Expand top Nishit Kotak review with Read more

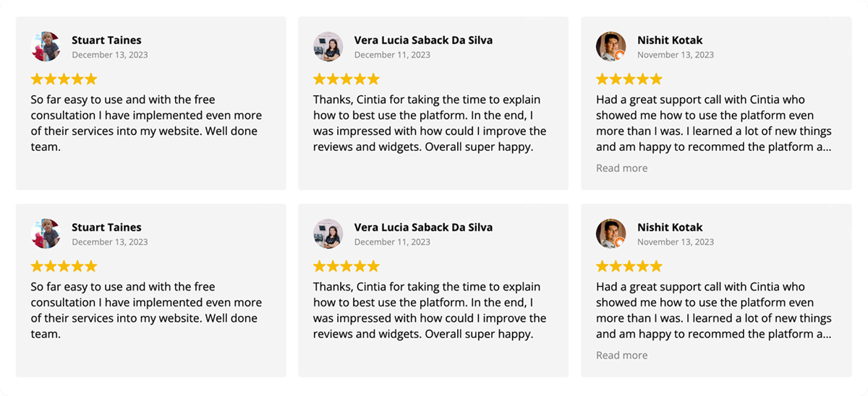(x=621, y=168)
